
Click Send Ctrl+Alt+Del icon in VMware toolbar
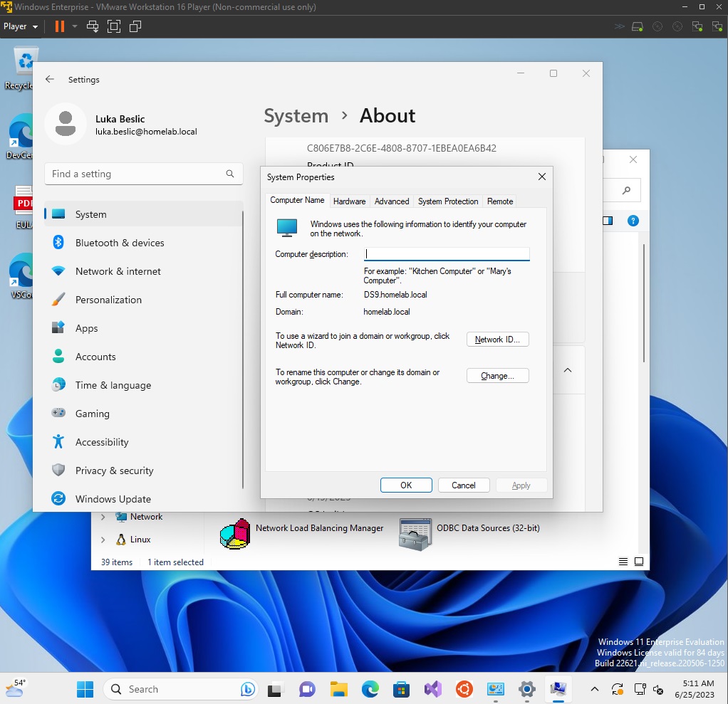click(x=93, y=26)
